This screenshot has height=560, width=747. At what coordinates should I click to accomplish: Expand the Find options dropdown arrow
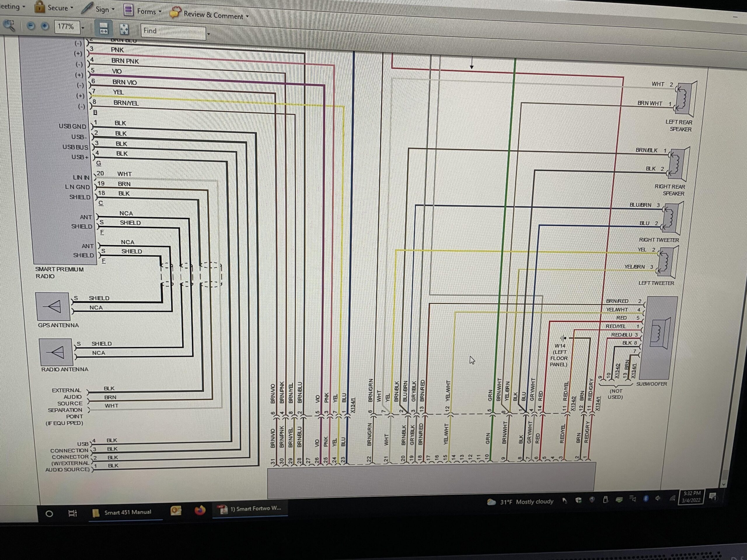pos(208,34)
